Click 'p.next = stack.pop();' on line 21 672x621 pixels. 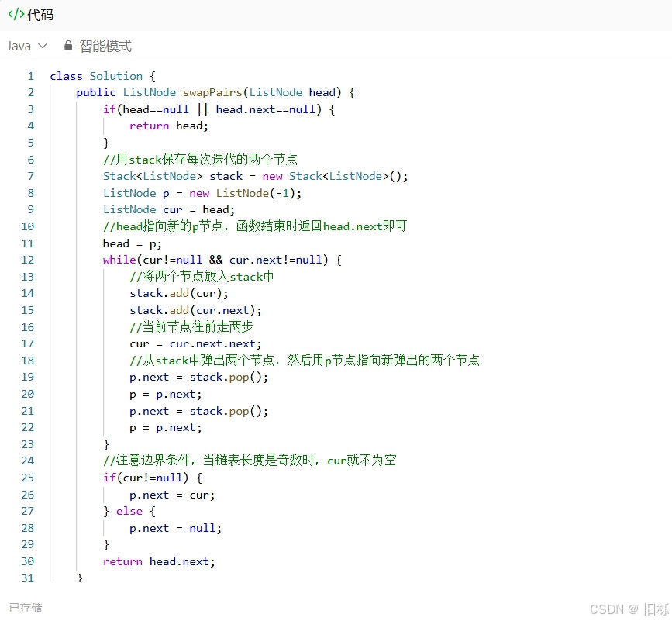199,412
